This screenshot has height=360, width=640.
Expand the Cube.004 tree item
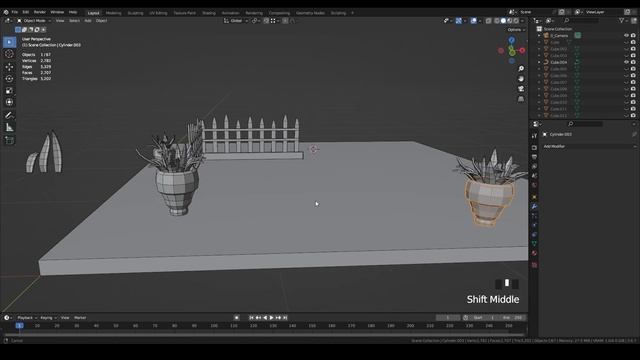(540, 62)
